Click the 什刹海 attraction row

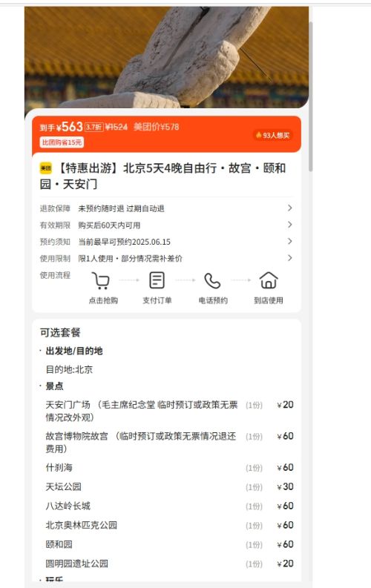[170, 468]
